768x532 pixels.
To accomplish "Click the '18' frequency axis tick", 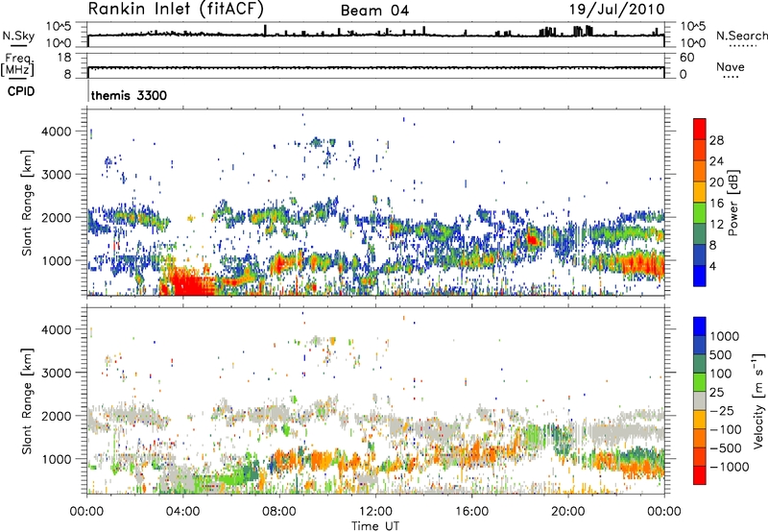I will (64, 58).
